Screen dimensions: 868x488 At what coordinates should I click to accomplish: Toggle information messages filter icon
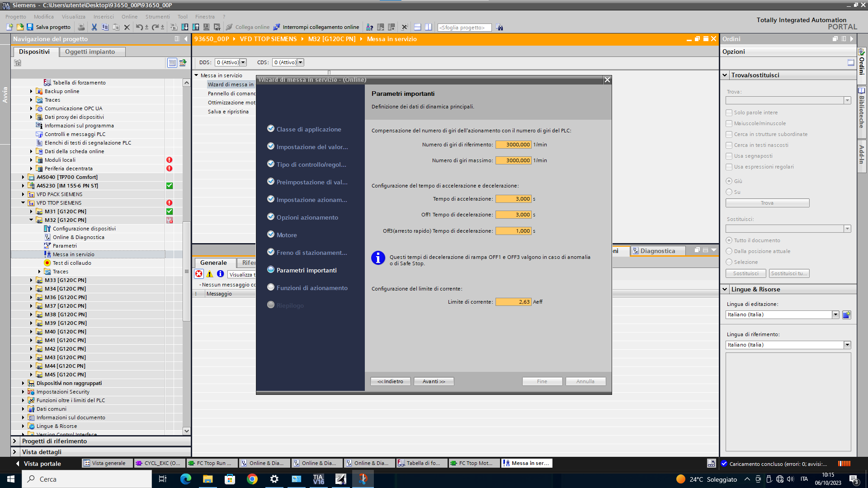pyautogui.click(x=221, y=274)
